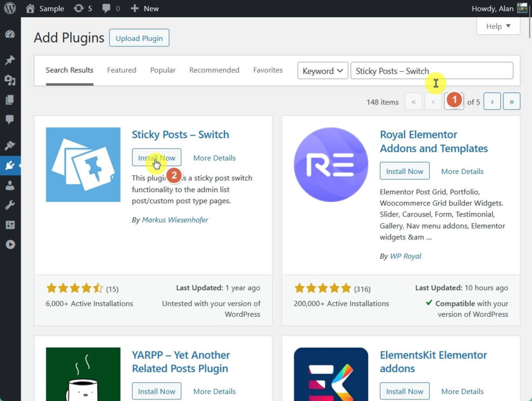Install the ElementsKit Elementor addons plugin
Viewport: 532px width, 401px height.
tap(404, 391)
